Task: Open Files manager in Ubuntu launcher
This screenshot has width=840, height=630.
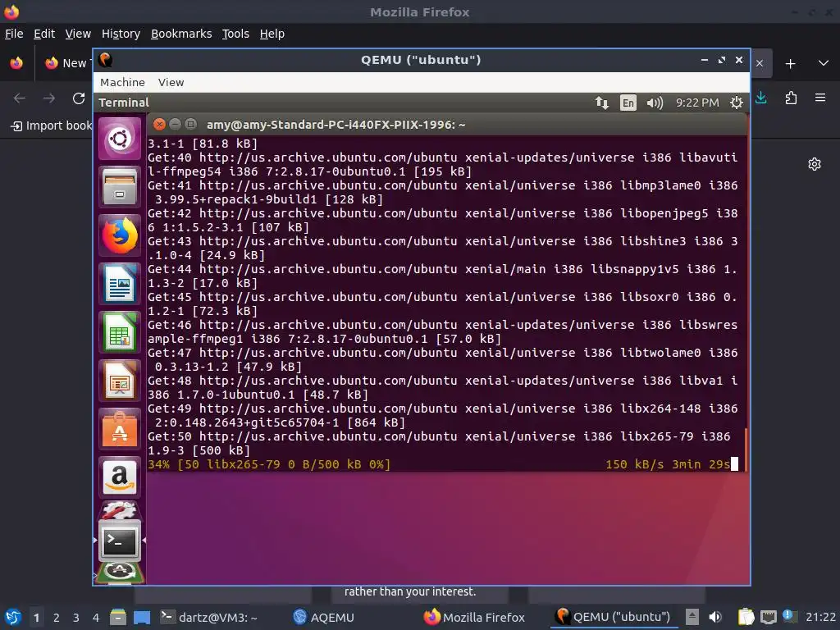Action: 120,187
